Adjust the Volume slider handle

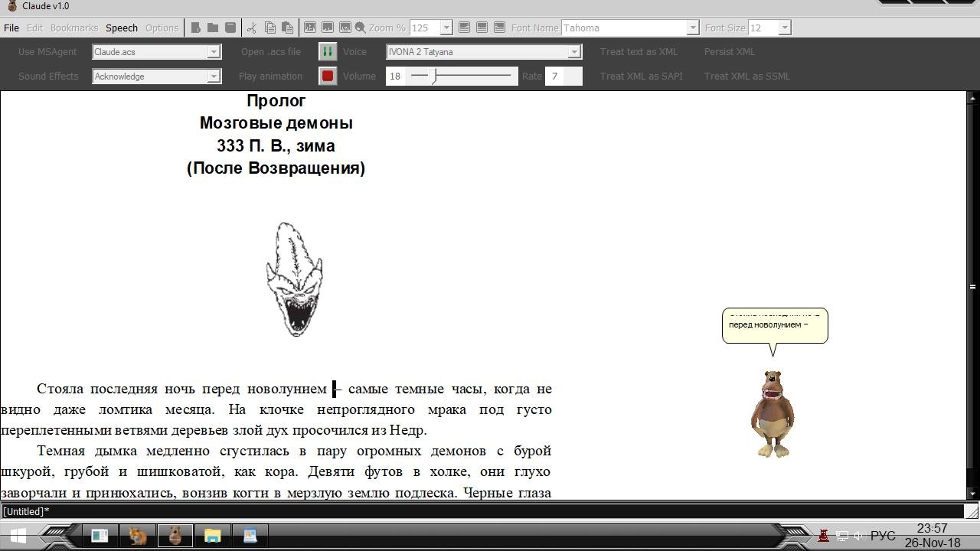click(434, 76)
